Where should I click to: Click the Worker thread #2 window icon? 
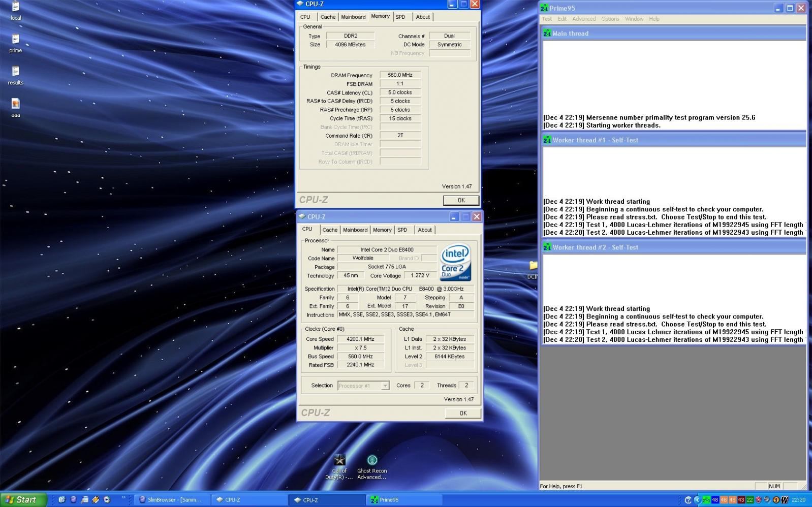point(547,247)
